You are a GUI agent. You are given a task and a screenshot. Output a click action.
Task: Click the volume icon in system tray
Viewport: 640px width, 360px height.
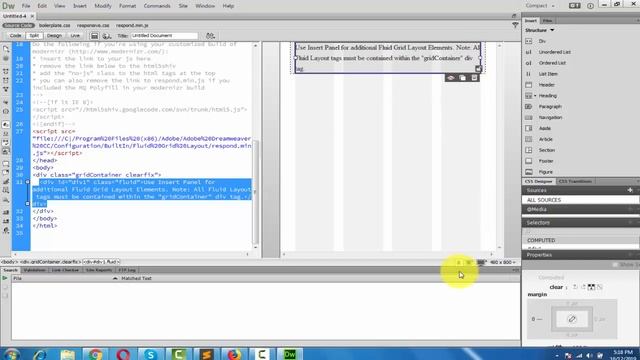click(x=589, y=356)
